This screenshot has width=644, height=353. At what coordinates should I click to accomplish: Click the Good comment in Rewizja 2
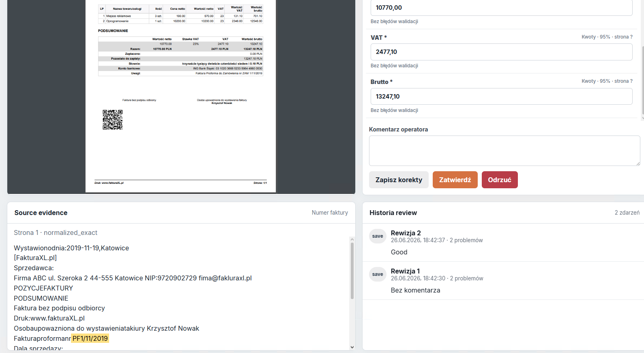point(399,252)
